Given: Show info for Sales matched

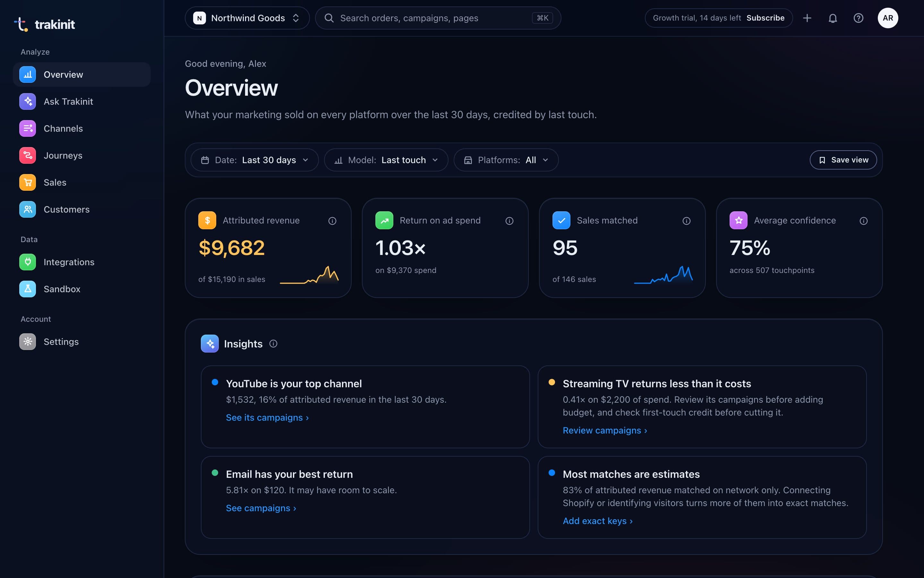Looking at the screenshot, I should [687, 221].
